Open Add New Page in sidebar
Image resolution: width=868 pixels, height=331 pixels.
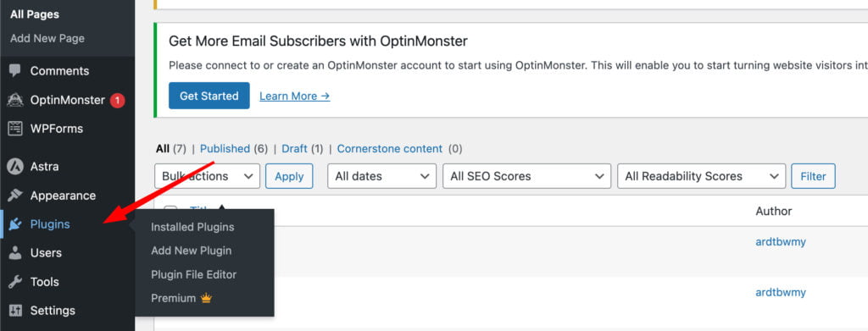pos(47,39)
